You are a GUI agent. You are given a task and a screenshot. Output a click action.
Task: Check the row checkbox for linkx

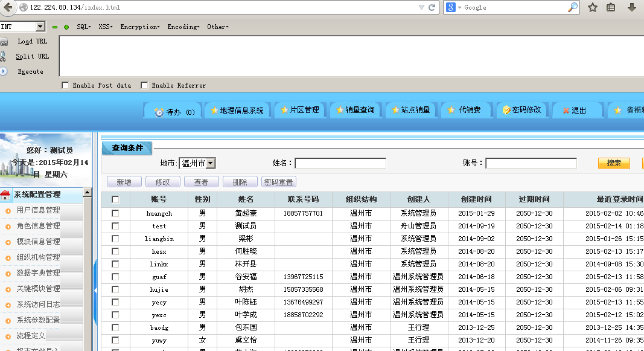point(115,264)
